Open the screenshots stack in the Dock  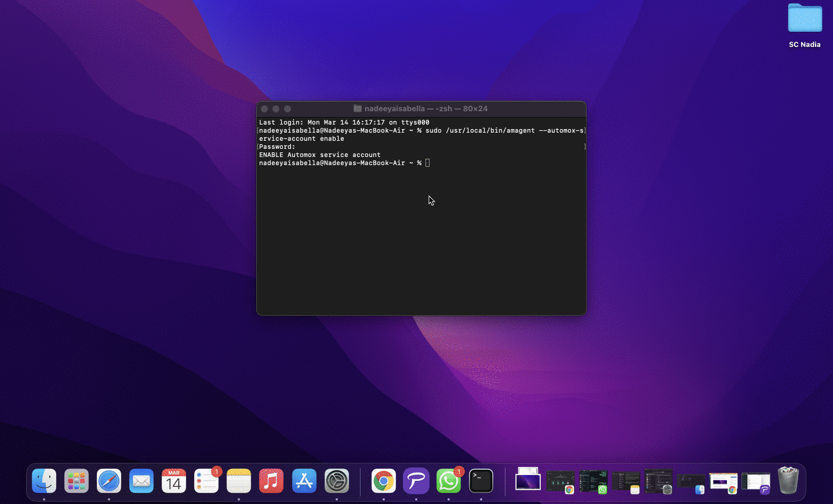pos(528,480)
